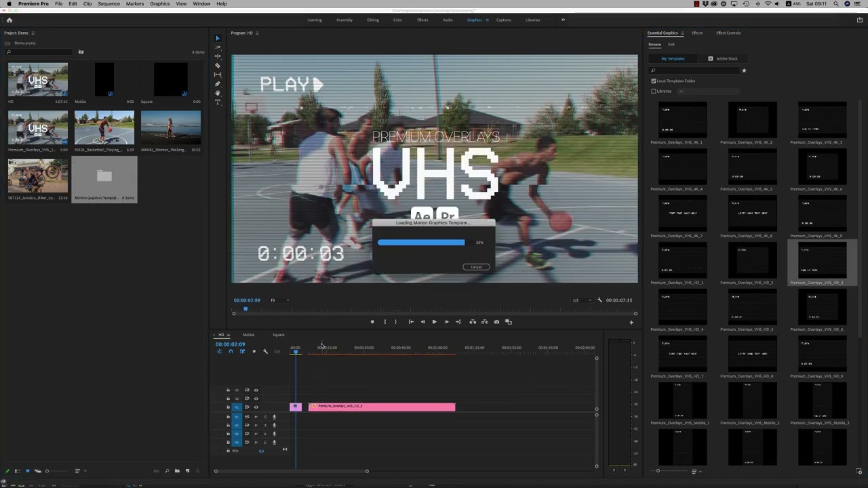Viewport: 868px width, 488px height.
Task: Adjust Project panel icon zoom slider
Action: [x=47, y=471]
